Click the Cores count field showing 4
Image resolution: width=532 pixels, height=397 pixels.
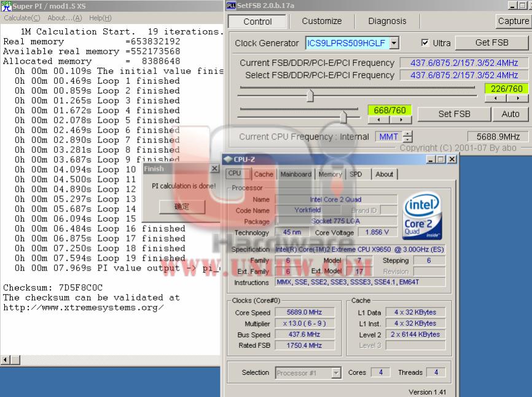point(381,372)
